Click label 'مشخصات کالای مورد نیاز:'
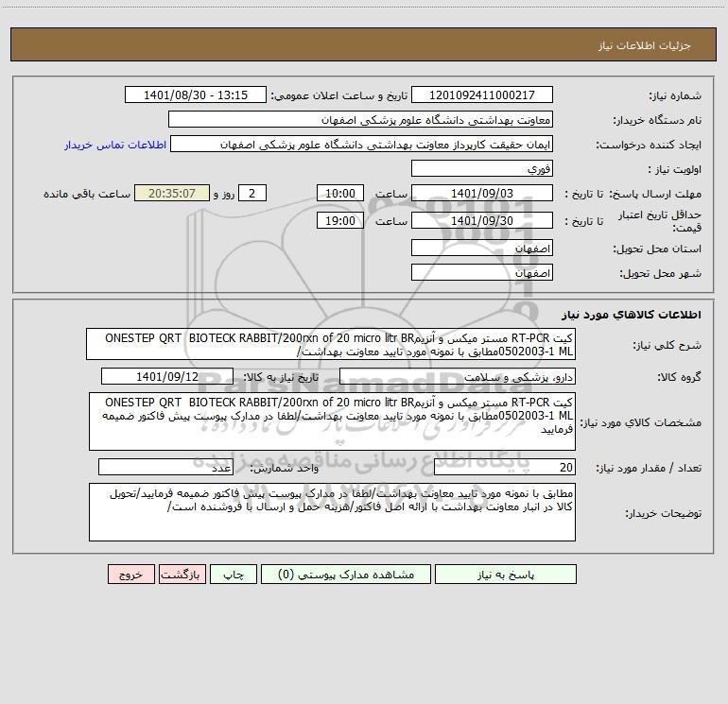This screenshot has width=728, height=704. pyautogui.click(x=641, y=422)
